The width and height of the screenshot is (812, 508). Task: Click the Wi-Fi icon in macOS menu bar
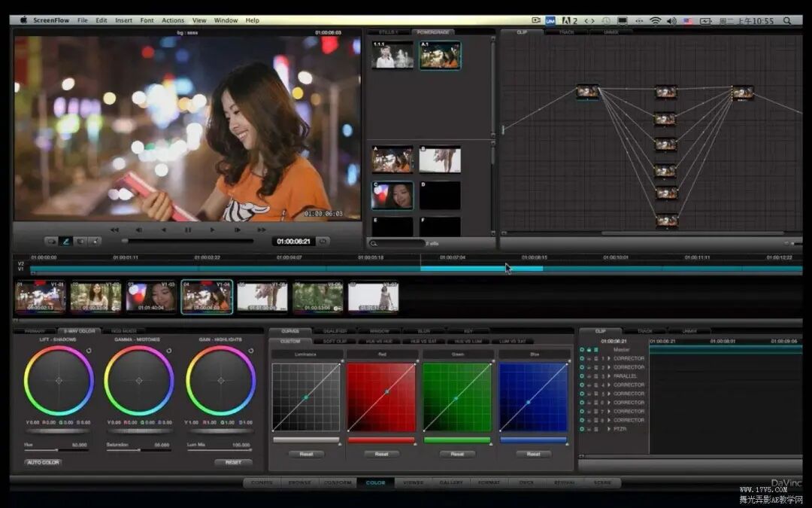pyautogui.click(x=655, y=20)
